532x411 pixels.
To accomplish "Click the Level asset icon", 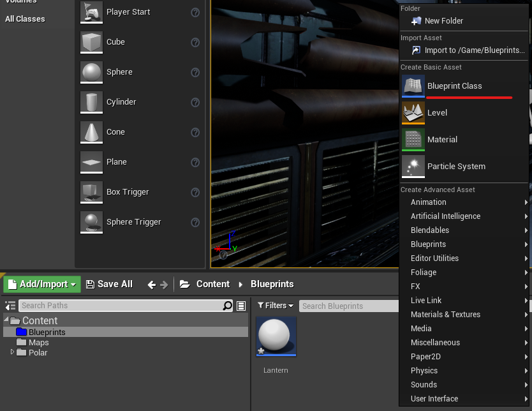I will point(413,113).
